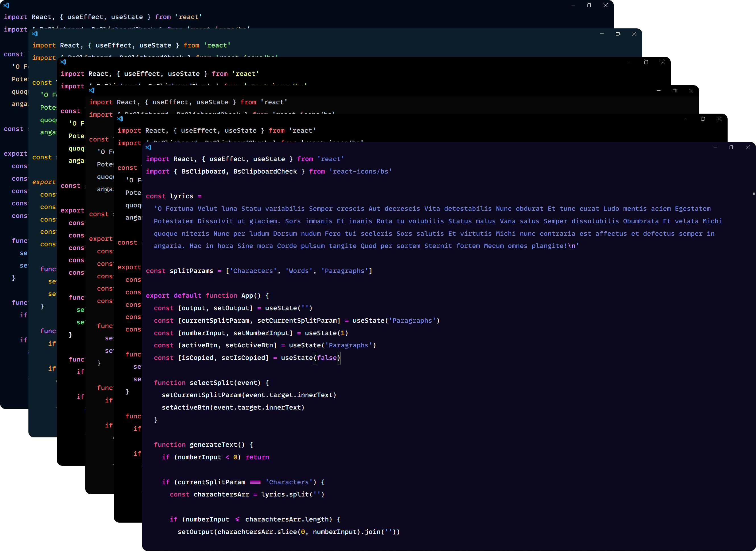Screen dimensions: 756x551
Task: Click 'setActiveBtn(event.target.innerText)' call
Action: 233,407
